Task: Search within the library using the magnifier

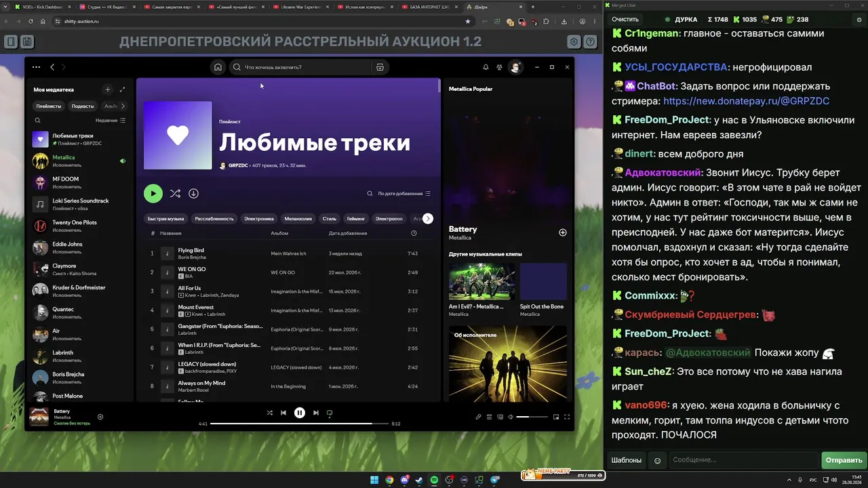Action: click(x=37, y=120)
